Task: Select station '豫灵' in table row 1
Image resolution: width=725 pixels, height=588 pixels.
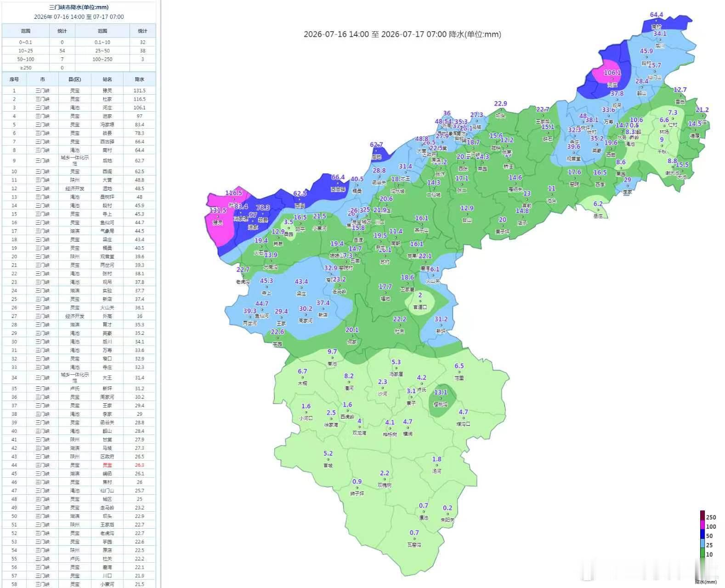Action: (108, 90)
